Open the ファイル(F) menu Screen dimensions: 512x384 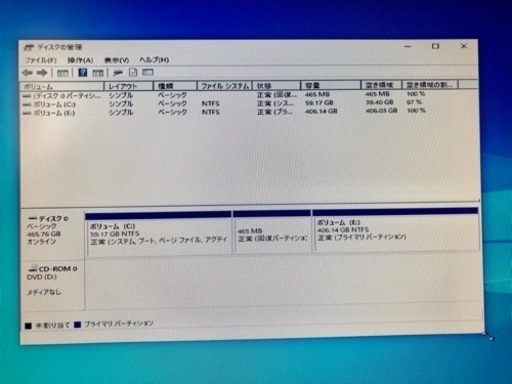click(40, 60)
